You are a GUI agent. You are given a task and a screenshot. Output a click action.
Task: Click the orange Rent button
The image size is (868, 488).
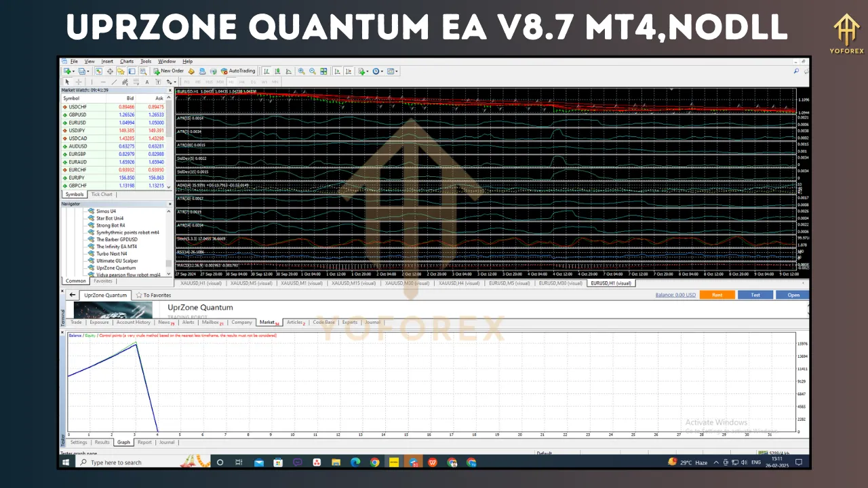pyautogui.click(x=717, y=295)
